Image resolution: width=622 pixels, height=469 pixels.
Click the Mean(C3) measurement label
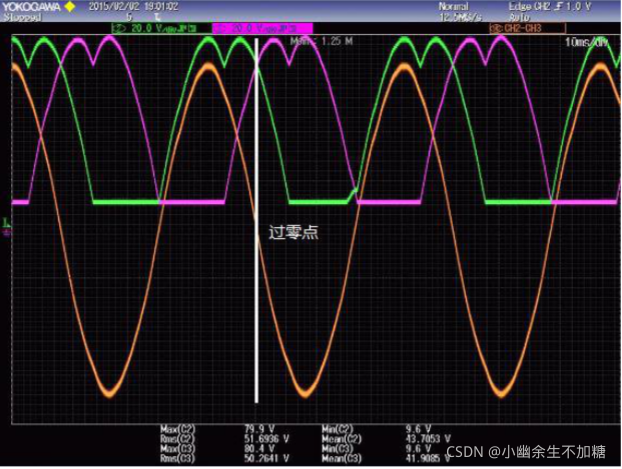point(342,459)
